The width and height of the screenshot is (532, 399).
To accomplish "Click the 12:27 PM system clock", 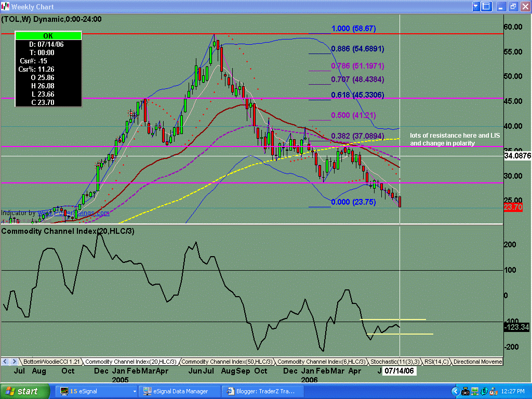I will click(x=513, y=392).
